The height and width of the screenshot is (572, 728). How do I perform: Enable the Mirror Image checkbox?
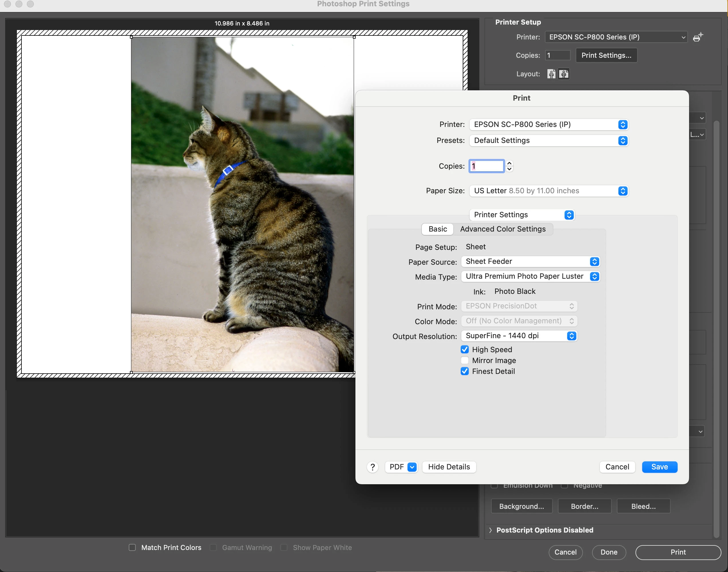464,360
